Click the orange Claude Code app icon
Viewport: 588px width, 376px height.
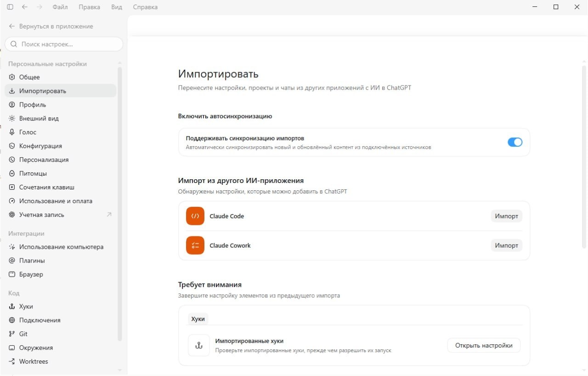point(195,216)
